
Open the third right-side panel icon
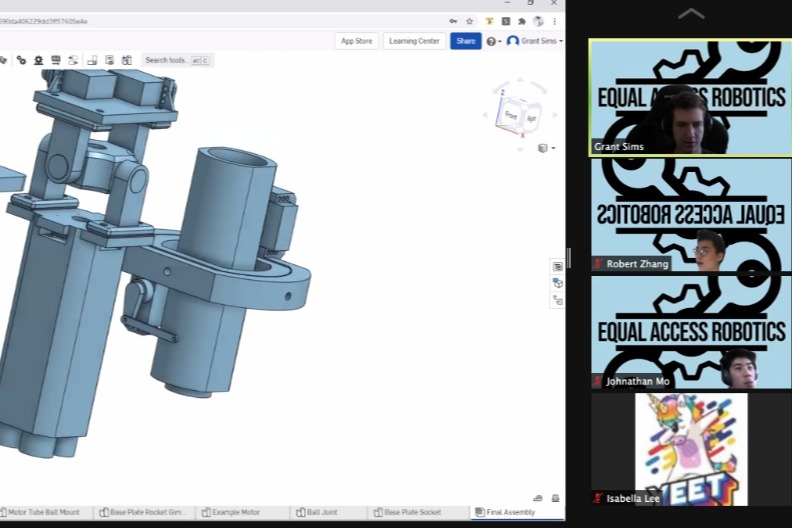(558, 301)
